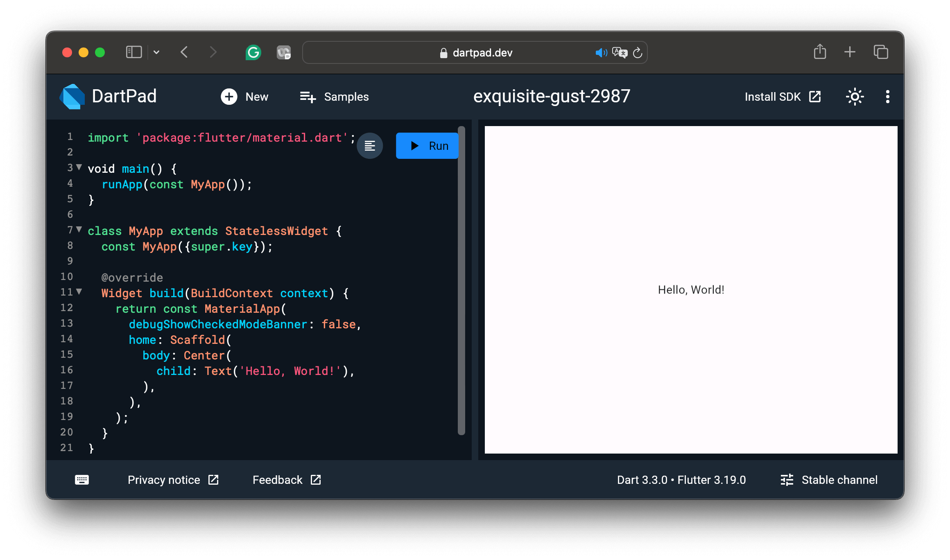Collapse the MyApp class at line 7
The height and width of the screenshot is (560, 950).
click(79, 230)
